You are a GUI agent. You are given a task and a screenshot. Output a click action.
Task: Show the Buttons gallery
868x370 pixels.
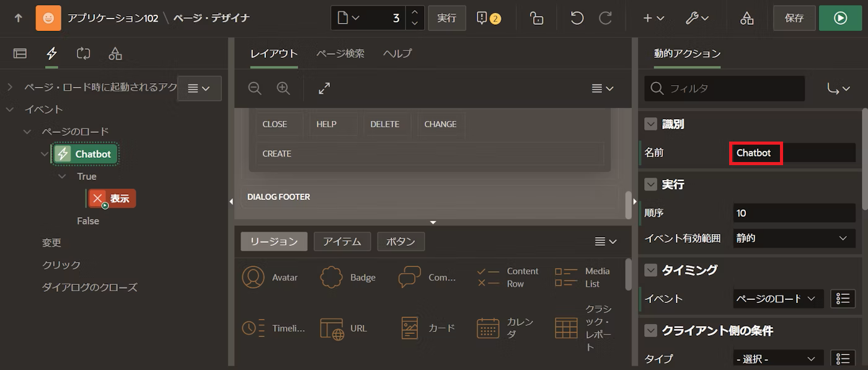[x=401, y=241]
